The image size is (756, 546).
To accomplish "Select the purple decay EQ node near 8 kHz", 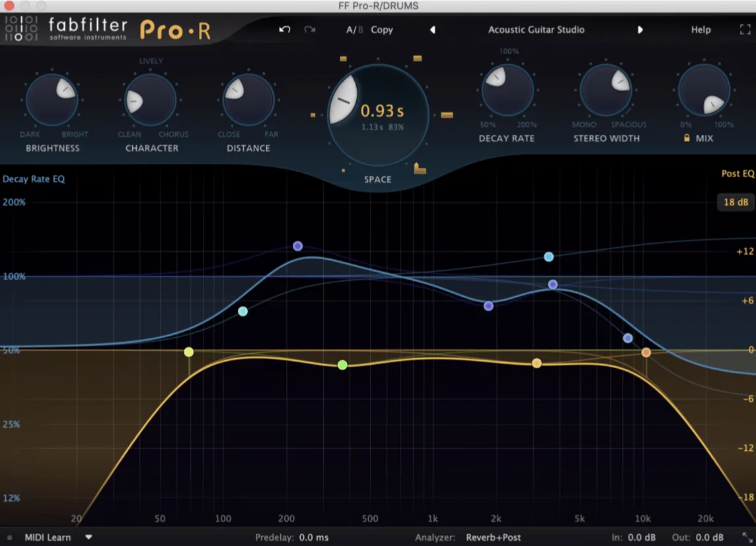I will [628, 338].
